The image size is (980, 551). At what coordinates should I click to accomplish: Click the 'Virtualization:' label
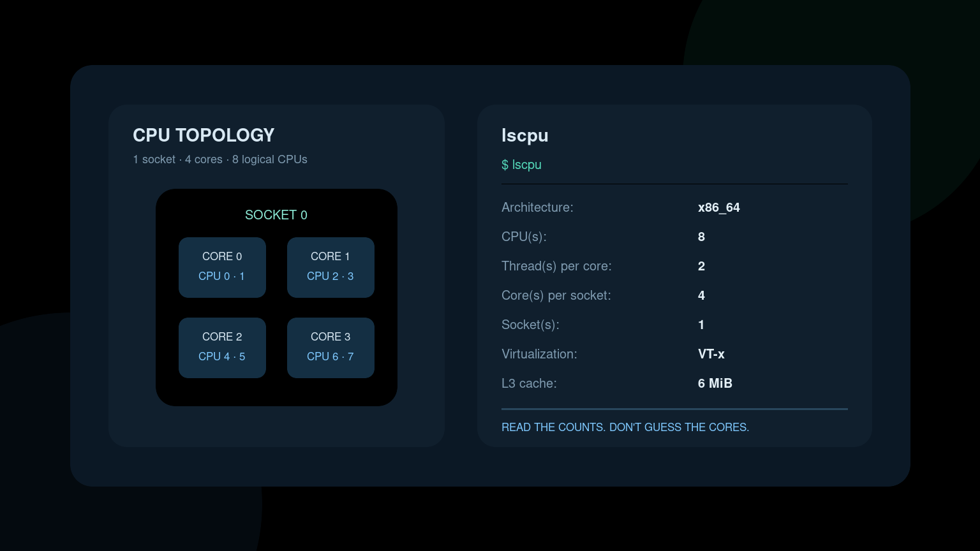pyautogui.click(x=539, y=354)
